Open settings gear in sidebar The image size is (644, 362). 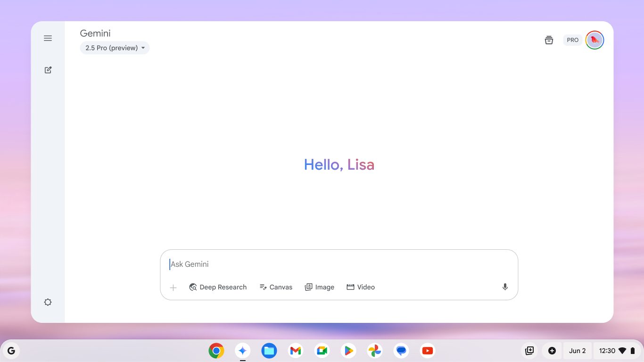point(48,302)
